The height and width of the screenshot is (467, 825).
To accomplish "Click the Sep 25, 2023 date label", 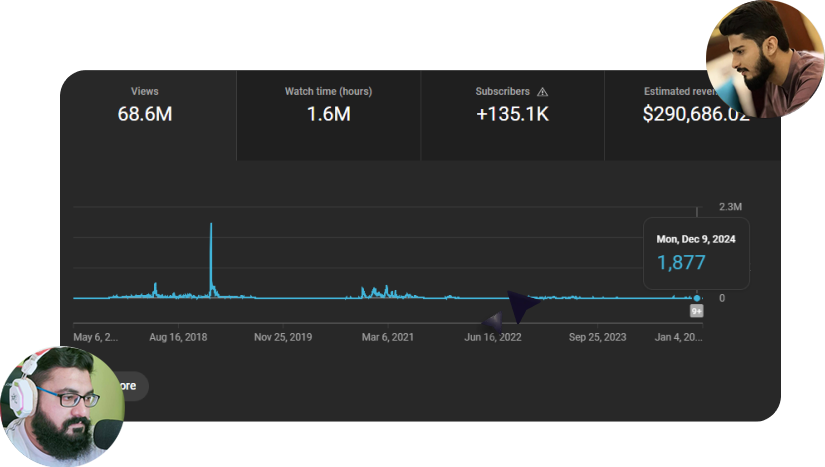I will pyautogui.click(x=598, y=337).
